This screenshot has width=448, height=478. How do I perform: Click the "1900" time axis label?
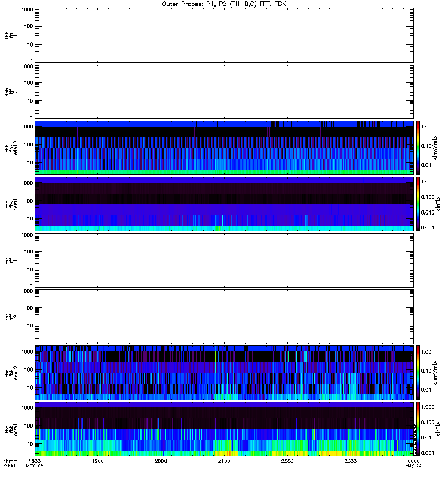point(98,461)
